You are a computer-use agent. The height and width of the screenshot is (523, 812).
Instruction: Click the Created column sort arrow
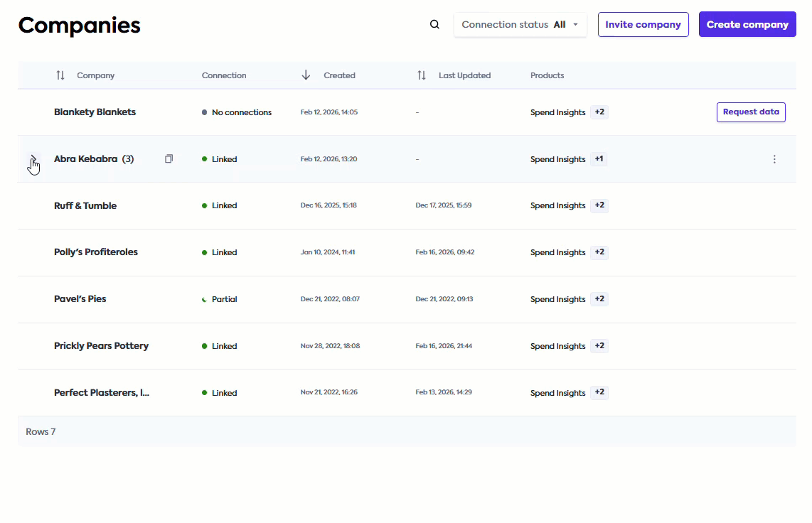(306, 75)
